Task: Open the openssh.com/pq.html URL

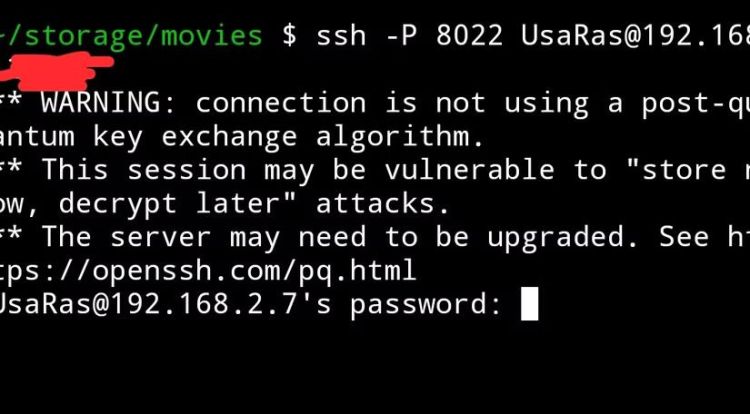Action: [x=208, y=271]
